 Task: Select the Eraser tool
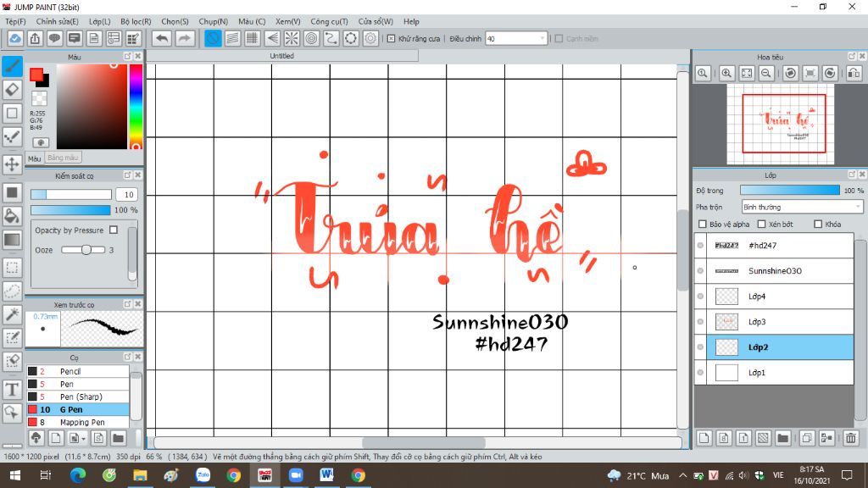tap(12, 90)
